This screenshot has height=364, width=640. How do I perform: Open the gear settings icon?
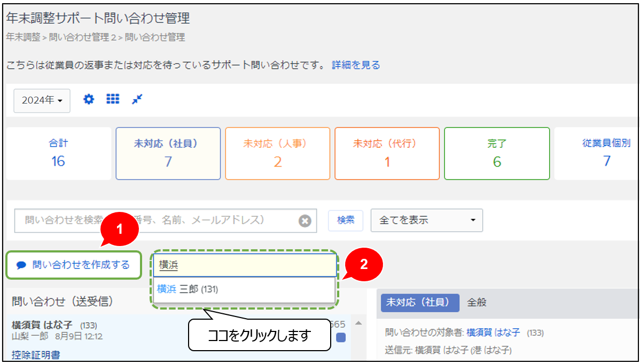(89, 99)
